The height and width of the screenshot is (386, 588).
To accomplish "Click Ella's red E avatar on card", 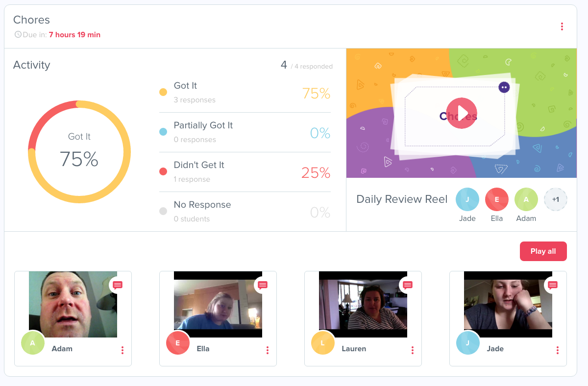I will pyautogui.click(x=177, y=343).
